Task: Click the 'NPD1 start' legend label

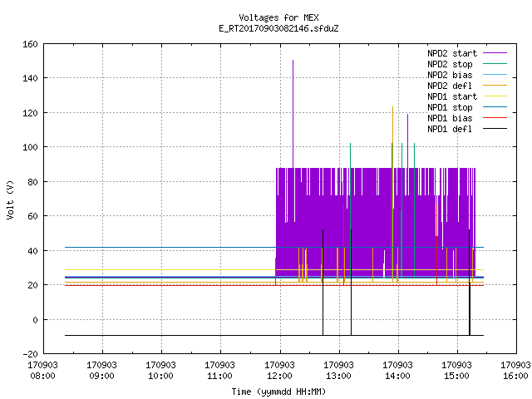Action: [x=452, y=96]
